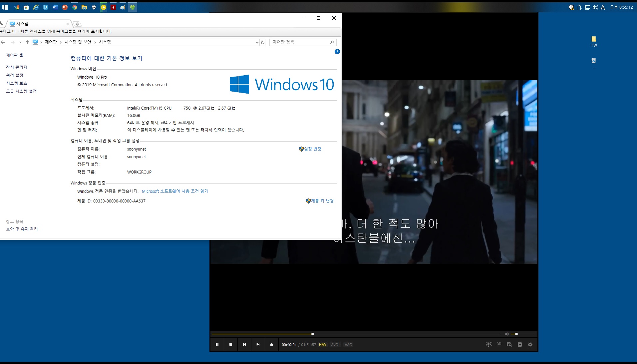Screen dimensions: 637x364
Task: Open the Paint palette app on taskbar
Action: (x=123, y=7)
